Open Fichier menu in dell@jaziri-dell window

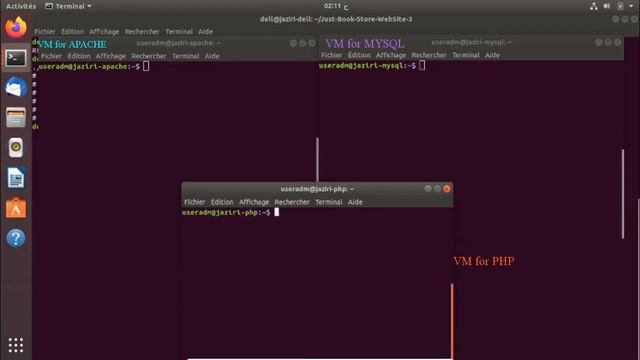(45, 31)
